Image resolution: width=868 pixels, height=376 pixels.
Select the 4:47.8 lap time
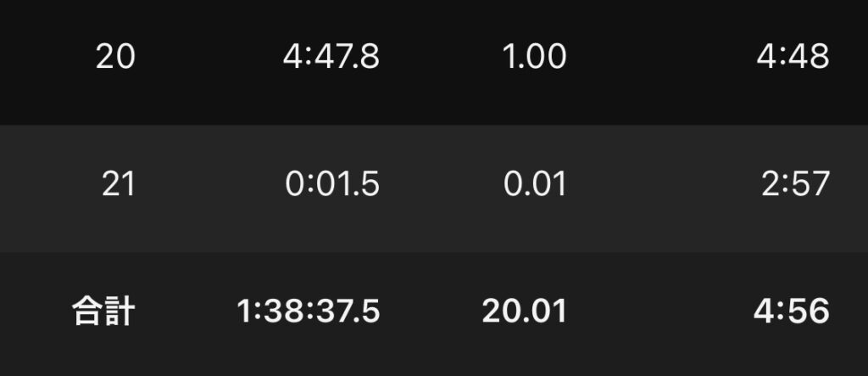[x=331, y=58]
